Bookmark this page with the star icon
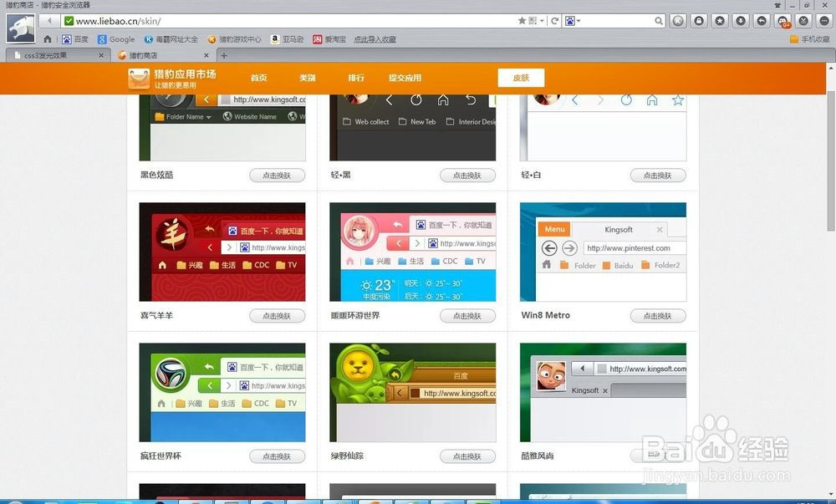The image size is (836, 504). (522, 21)
